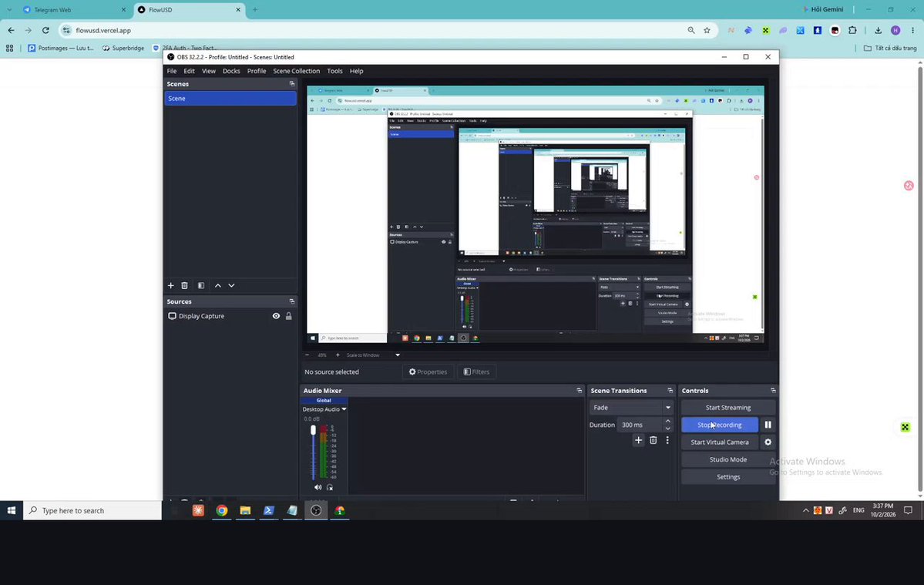The height and width of the screenshot is (585, 924).
Task: Open the Scene Collection menu
Action: coord(297,71)
